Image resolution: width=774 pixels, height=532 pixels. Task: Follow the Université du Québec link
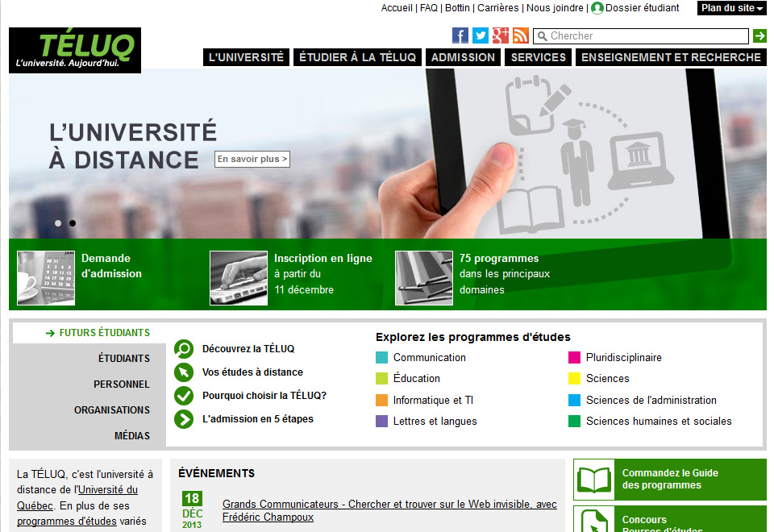[77, 497]
